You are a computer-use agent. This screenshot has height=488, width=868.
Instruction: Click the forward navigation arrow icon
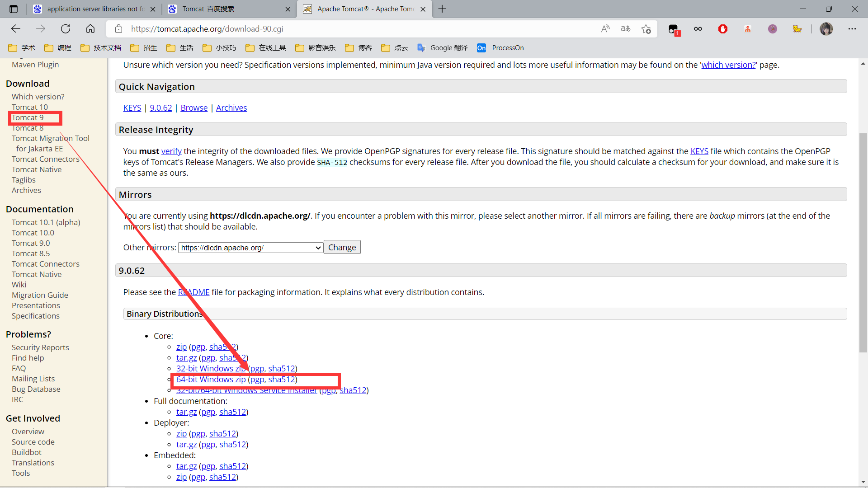41,28
